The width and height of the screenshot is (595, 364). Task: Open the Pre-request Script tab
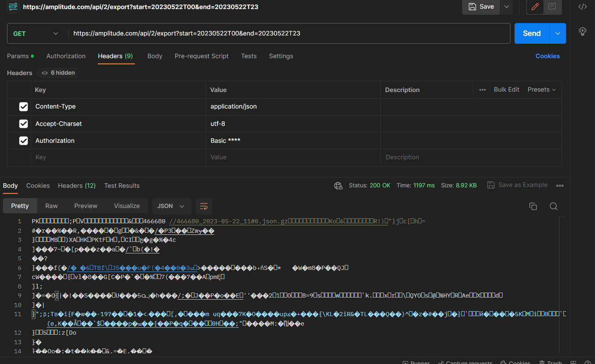(x=201, y=56)
